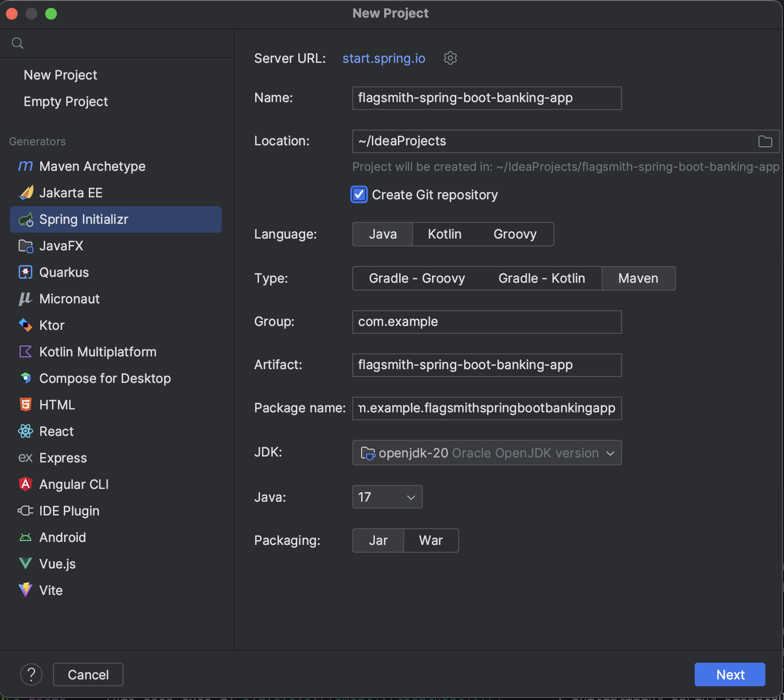Click the Maven Archetype generator icon

[x=26, y=166]
